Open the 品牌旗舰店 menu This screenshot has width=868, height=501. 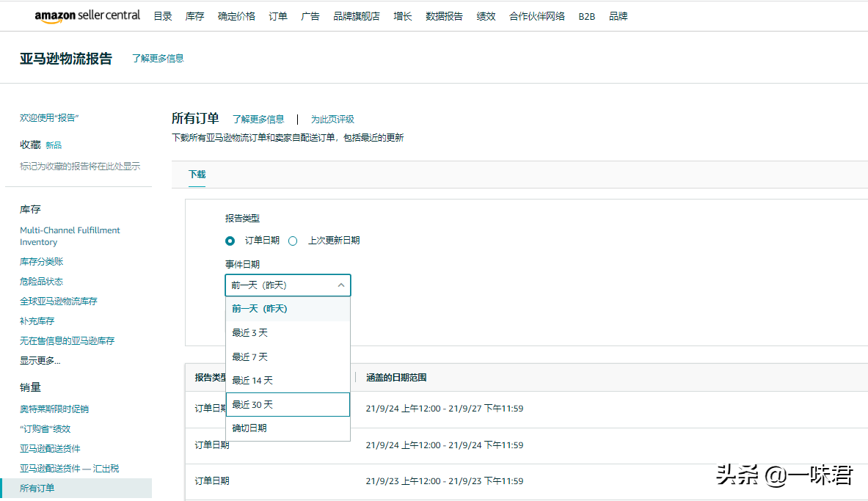(x=357, y=17)
